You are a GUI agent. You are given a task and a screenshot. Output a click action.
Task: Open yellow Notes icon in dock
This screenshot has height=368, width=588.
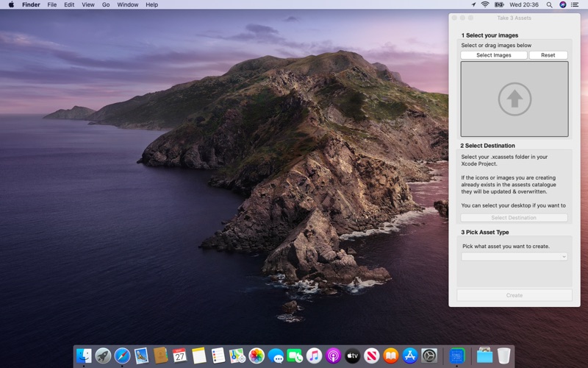tap(198, 355)
